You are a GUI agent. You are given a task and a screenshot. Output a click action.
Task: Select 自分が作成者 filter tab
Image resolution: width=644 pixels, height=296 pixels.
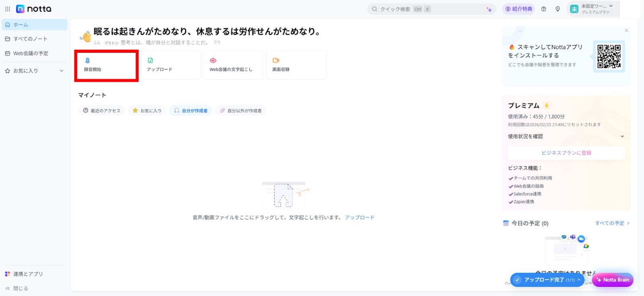coord(190,110)
